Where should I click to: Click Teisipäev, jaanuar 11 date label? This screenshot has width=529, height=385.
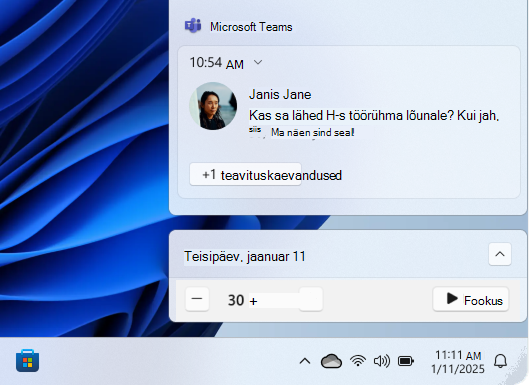245,256
